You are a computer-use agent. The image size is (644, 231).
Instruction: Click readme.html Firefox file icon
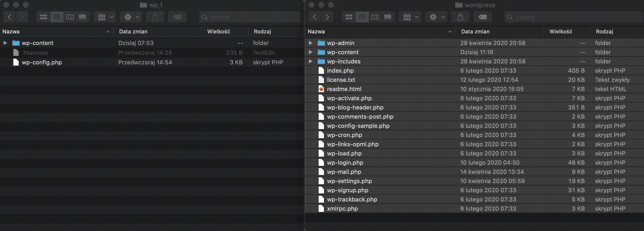point(321,89)
